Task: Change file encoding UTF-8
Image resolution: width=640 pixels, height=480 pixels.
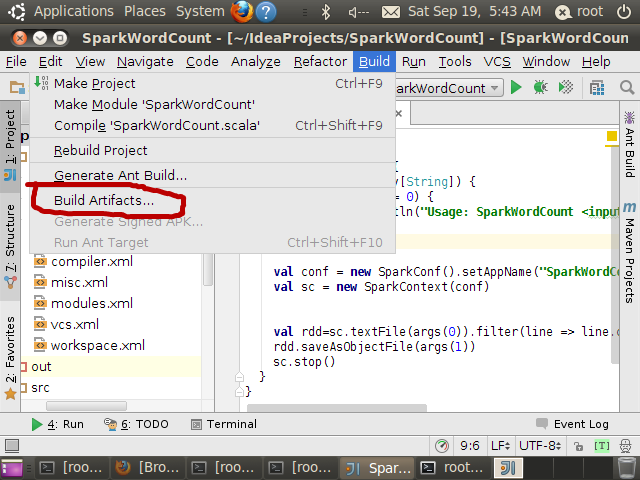Action: point(540,446)
